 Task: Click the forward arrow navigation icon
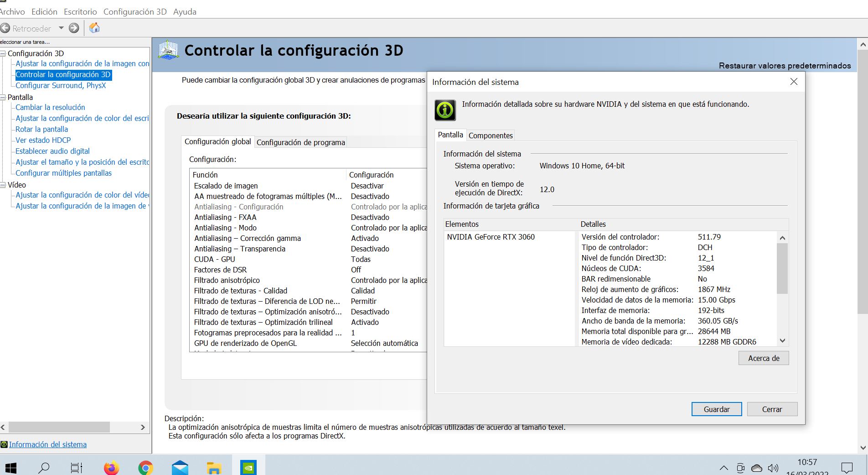pyautogui.click(x=74, y=28)
